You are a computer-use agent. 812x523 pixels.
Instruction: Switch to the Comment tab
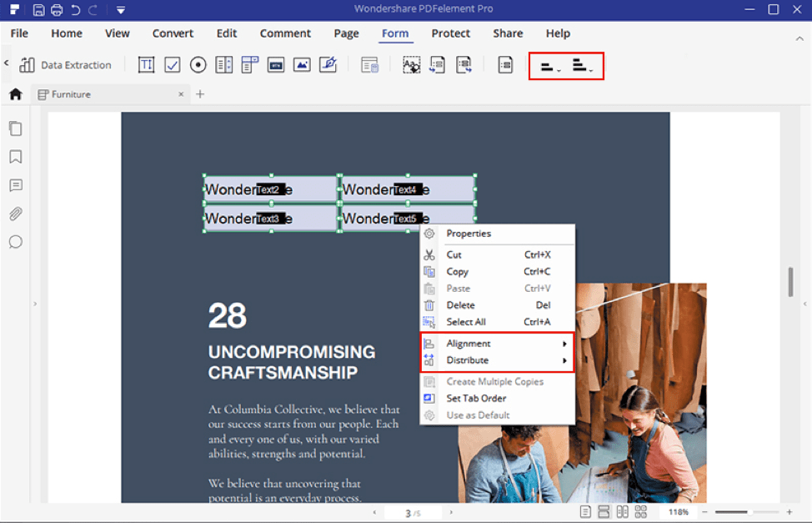pyautogui.click(x=285, y=33)
